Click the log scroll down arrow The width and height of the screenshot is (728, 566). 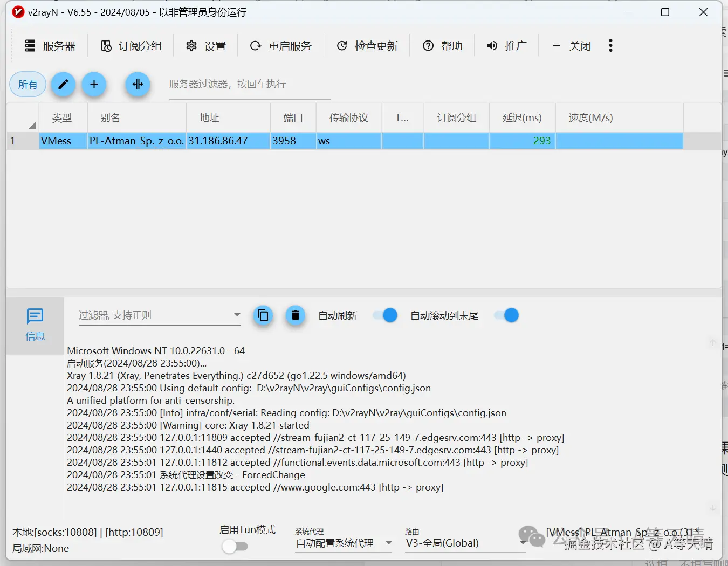(712, 508)
